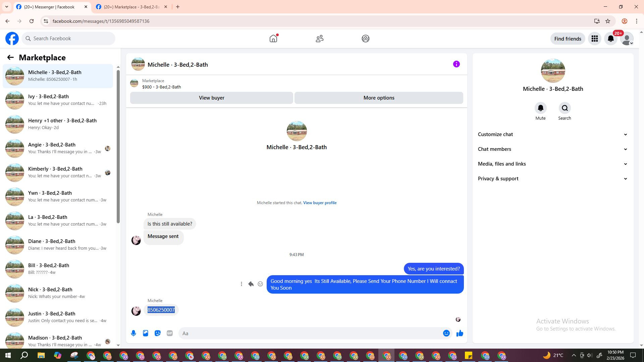Screen dimensions: 644x362
Task: Expand Privacy & support section
Action: [552, 179]
